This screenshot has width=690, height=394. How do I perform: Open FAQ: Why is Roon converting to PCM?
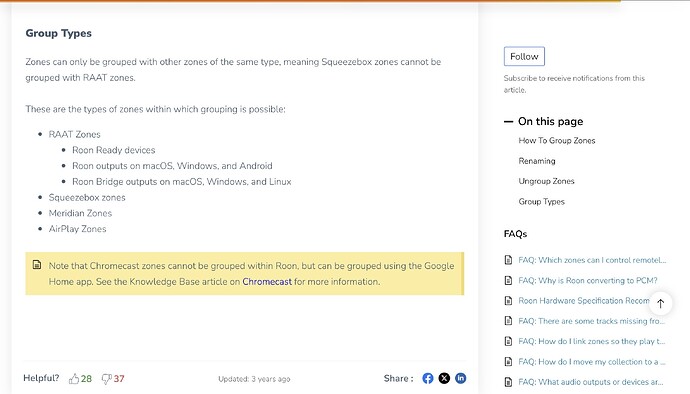coord(587,280)
